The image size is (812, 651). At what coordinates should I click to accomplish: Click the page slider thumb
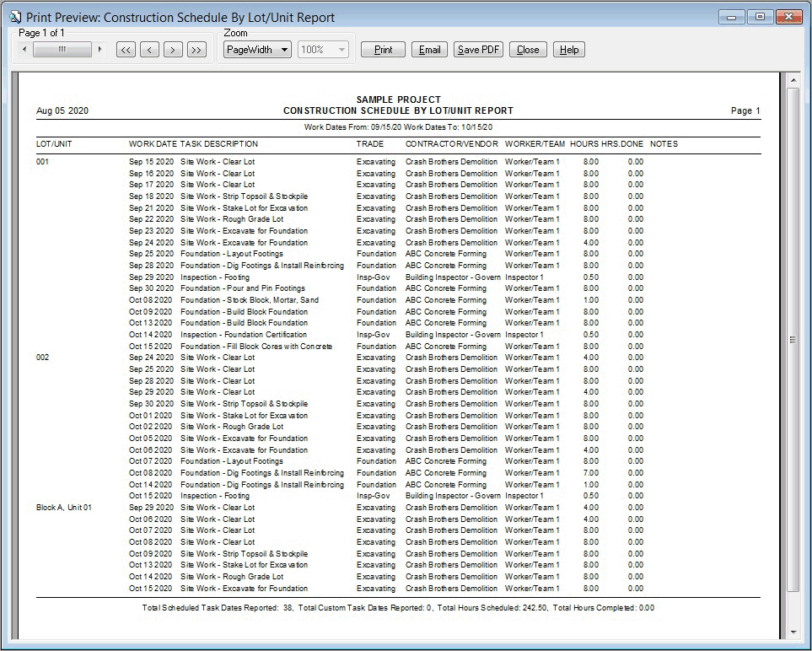coord(62,49)
